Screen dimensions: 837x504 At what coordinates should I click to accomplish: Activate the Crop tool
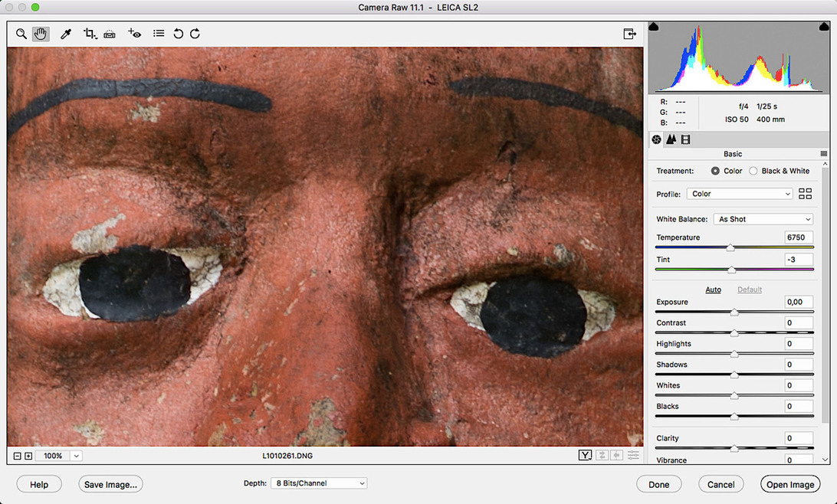point(90,34)
